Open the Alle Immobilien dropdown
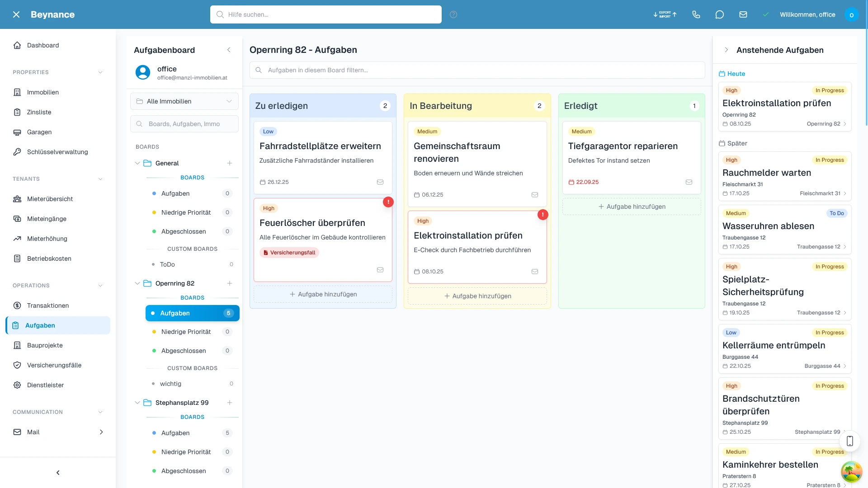The height and width of the screenshot is (488, 868). pyautogui.click(x=184, y=101)
